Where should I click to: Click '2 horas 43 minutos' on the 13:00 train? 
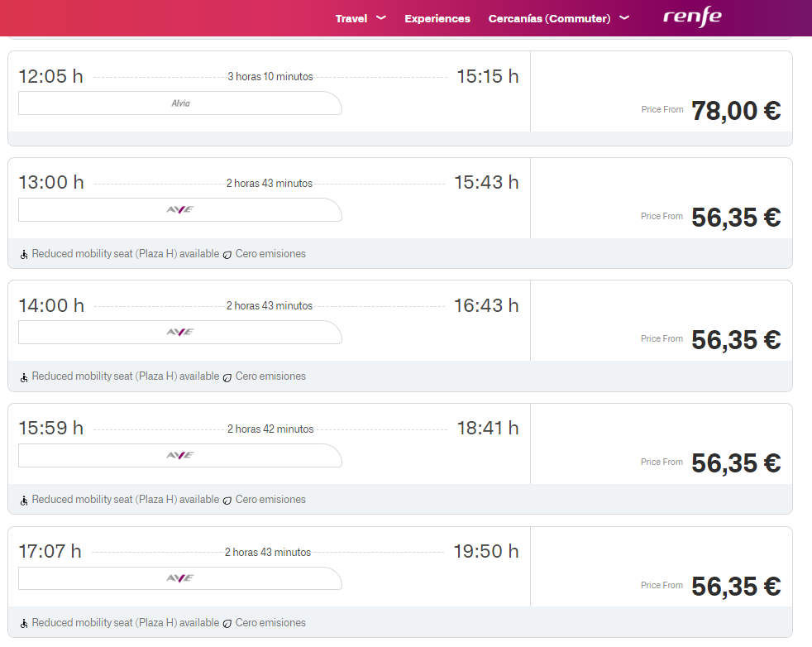pos(270,184)
